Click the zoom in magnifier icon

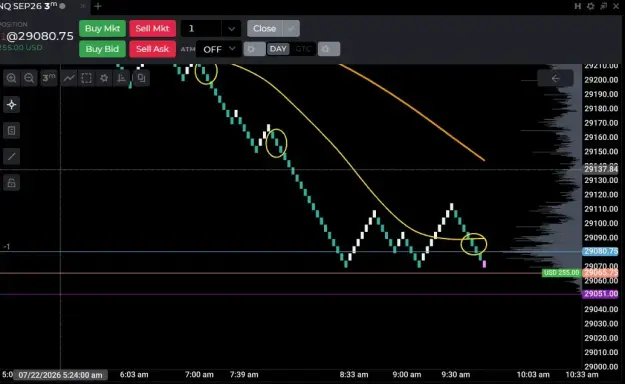pos(12,78)
